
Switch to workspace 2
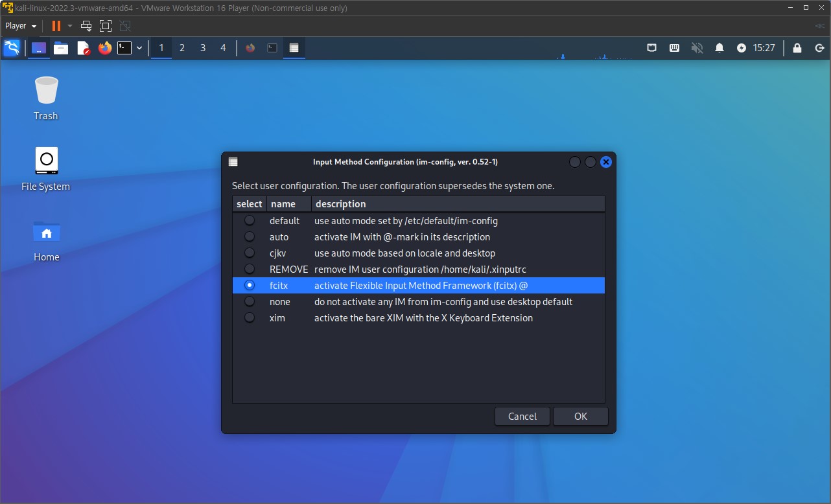[x=182, y=48]
